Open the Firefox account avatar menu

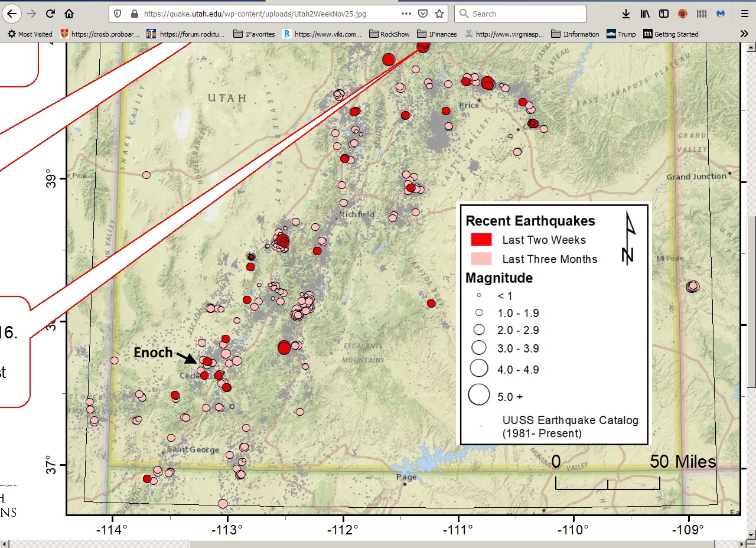[683, 13]
